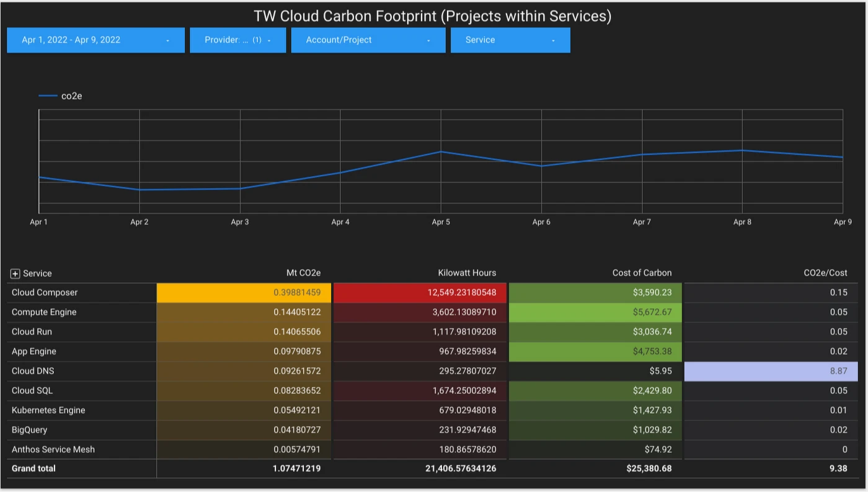Click the yellow Cloud Composer Mt CO2e cell
This screenshot has height=492, width=868.
[x=244, y=293]
